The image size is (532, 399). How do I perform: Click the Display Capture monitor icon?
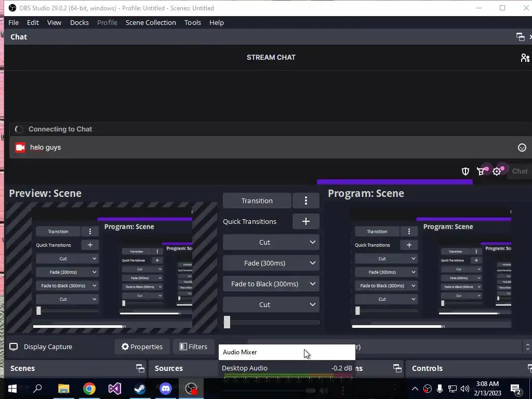point(14,347)
